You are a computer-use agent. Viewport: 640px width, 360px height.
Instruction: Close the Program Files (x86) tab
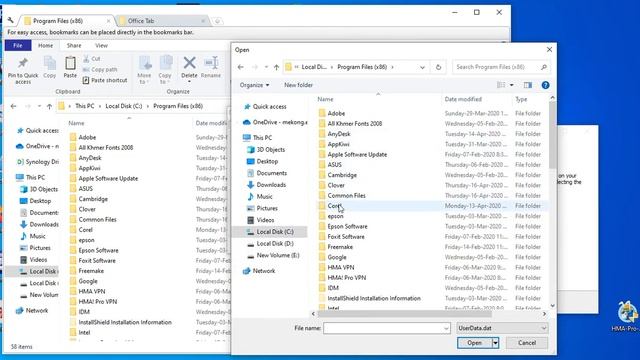109,21
